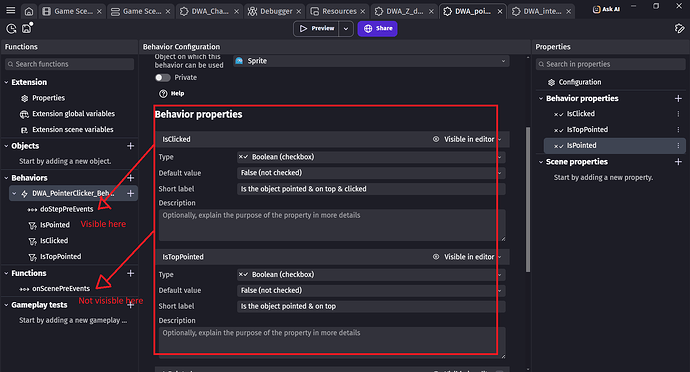This screenshot has height=372, width=690.
Task: Click the Behavior Configuration vertical scrollbar
Action: click(528, 199)
